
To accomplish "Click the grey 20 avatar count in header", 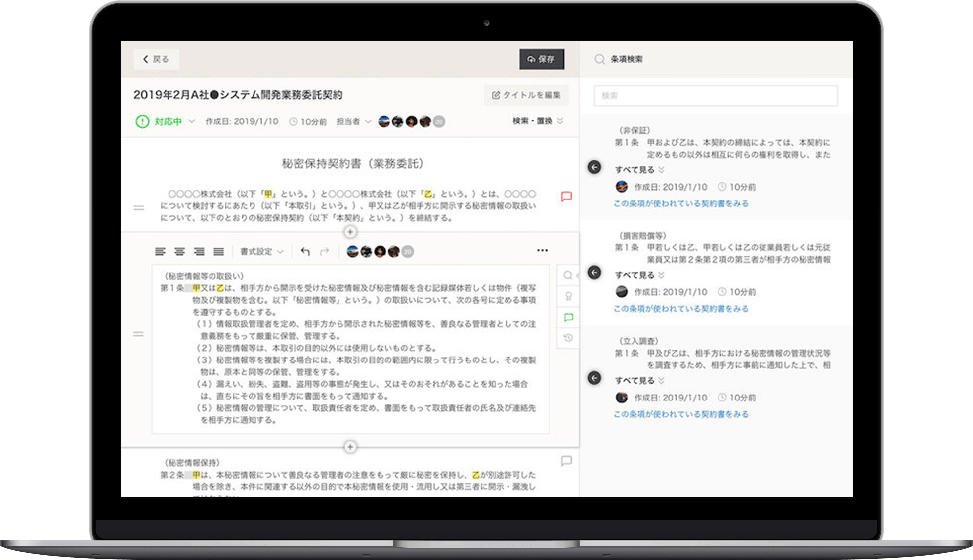I will click(x=439, y=121).
